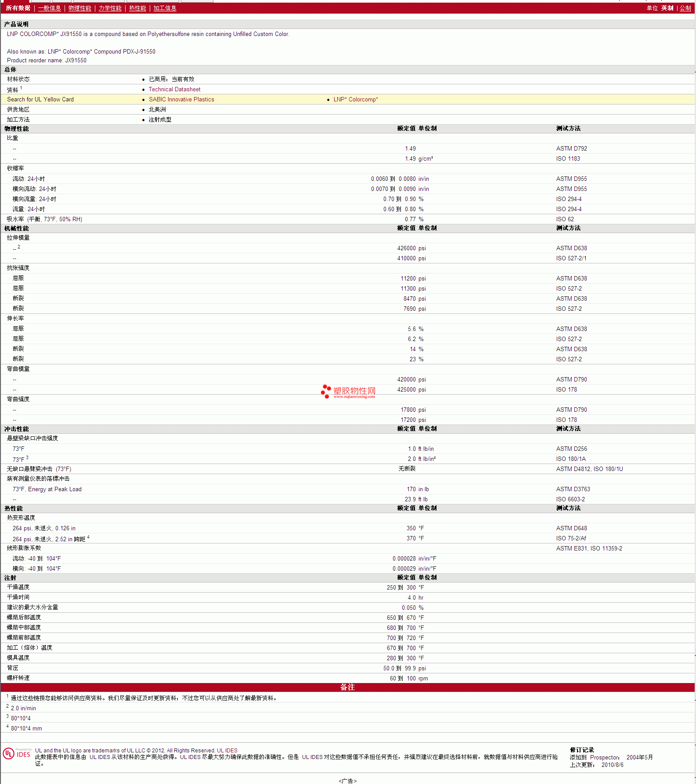The image size is (696, 784).
Task: Click the 17800 psi flexural strength value
Action: 413,410
